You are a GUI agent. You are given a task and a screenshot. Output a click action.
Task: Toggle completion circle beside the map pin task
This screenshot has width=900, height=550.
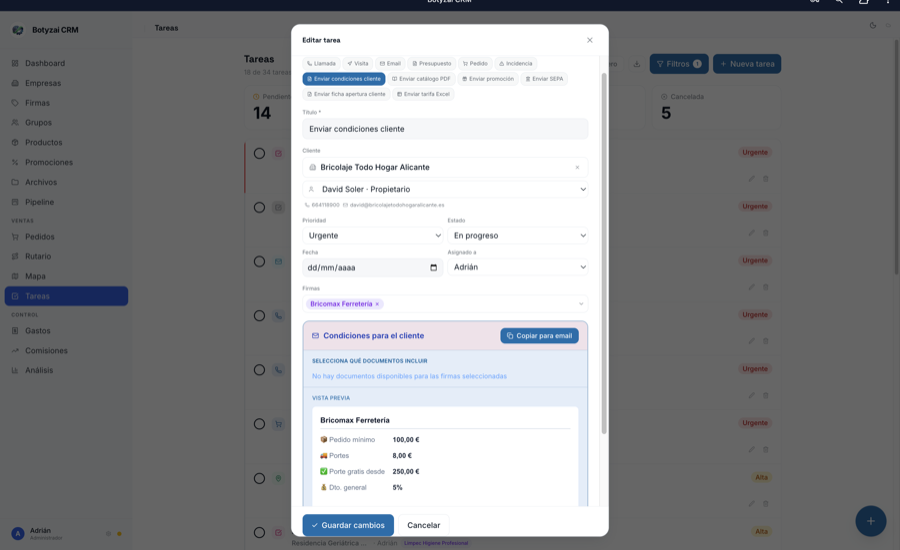tap(259, 478)
